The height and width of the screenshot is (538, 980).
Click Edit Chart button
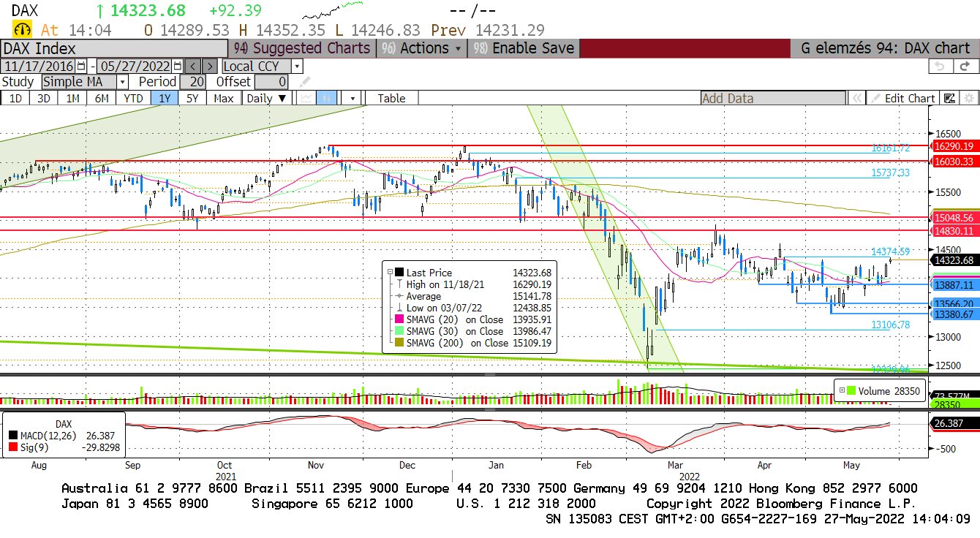click(x=902, y=98)
